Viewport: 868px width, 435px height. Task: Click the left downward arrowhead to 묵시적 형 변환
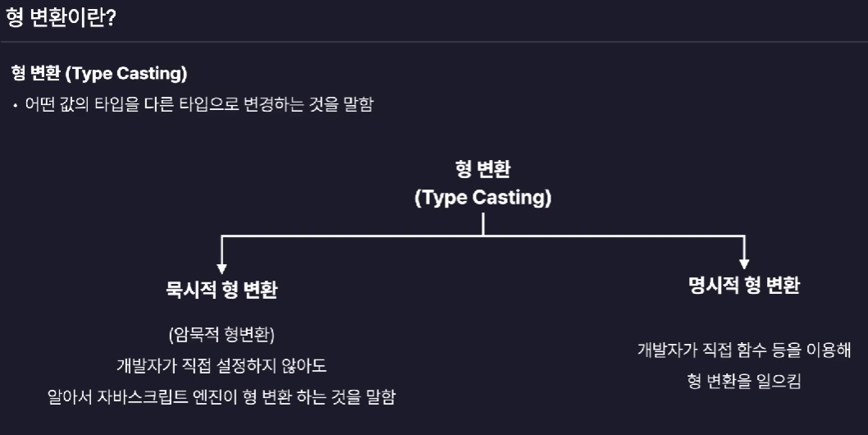click(x=222, y=268)
